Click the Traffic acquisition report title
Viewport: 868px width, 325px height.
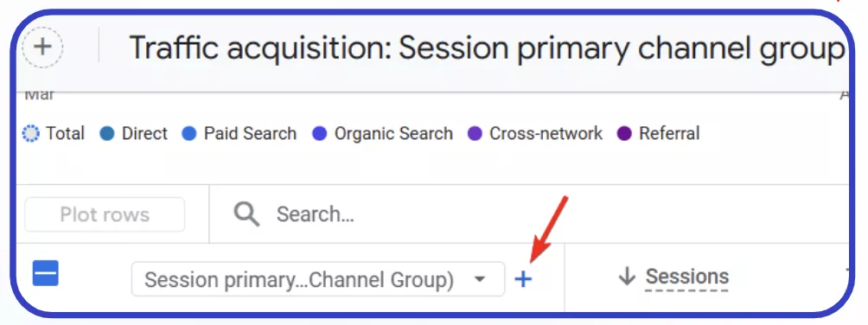pos(487,48)
